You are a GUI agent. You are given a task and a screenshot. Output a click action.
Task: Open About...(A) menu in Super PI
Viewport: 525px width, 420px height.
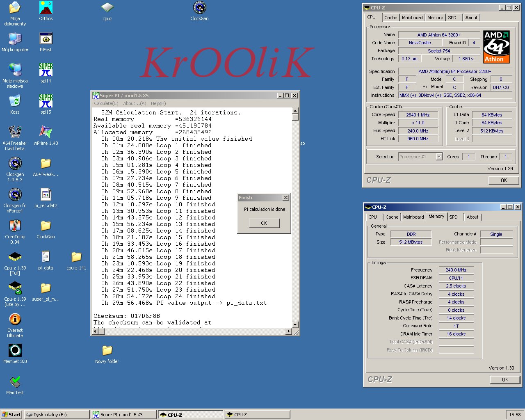[135, 103]
